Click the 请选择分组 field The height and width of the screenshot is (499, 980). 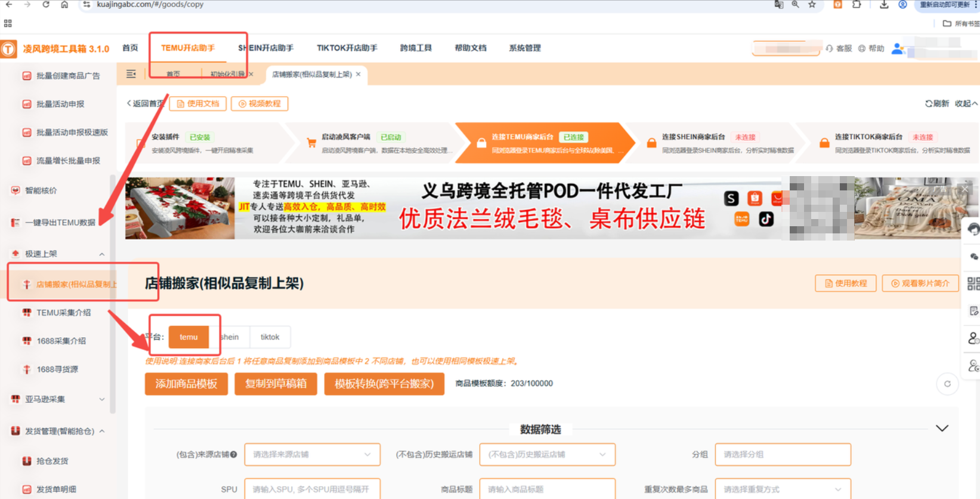pyautogui.click(x=783, y=454)
